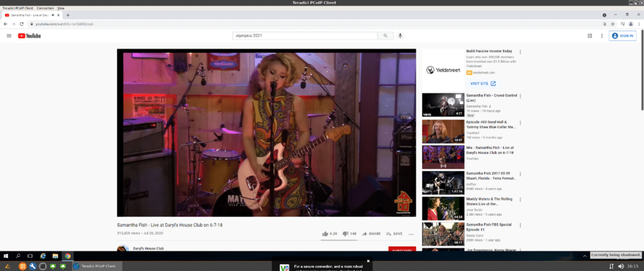Open Samantha Fish PBS Special thumbnail
The height and width of the screenshot is (271, 644).
[443, 234]
